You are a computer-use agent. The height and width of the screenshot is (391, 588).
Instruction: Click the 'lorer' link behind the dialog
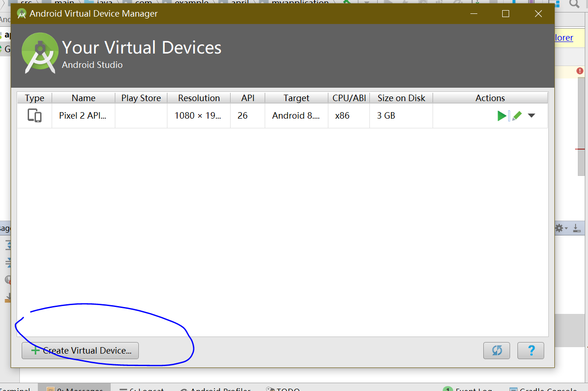[x=564, y=38]
